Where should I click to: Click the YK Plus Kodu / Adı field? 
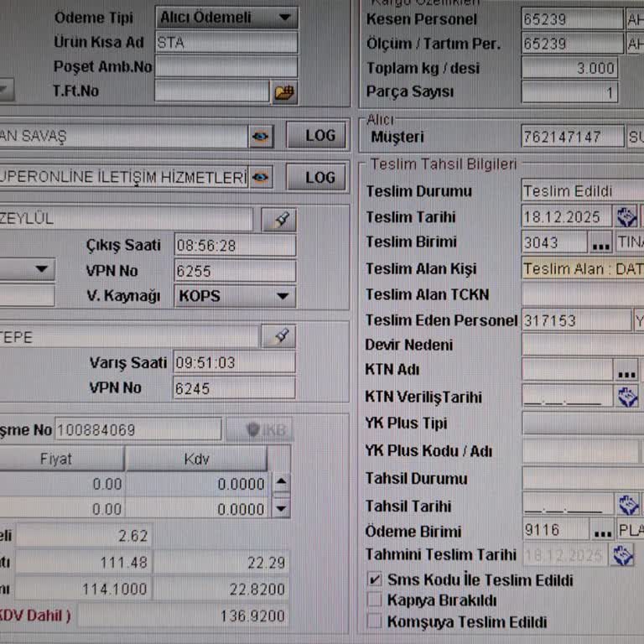pos(581,451)
